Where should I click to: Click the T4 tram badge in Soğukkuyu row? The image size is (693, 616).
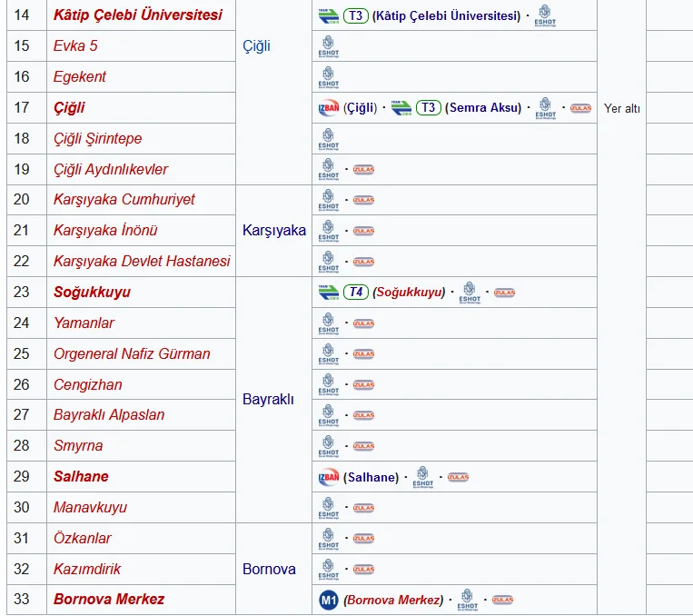(356, 293)
